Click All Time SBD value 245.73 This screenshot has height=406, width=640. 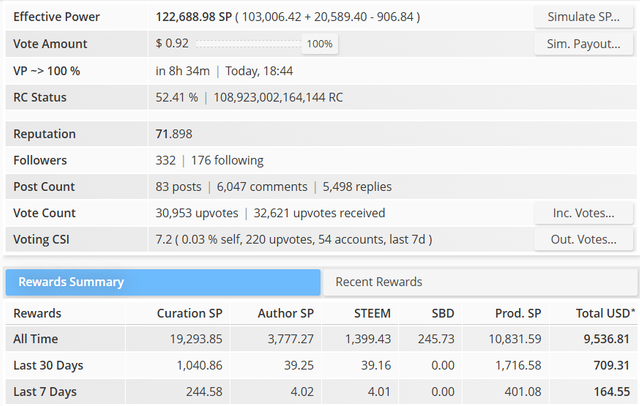tap(436, 339)
